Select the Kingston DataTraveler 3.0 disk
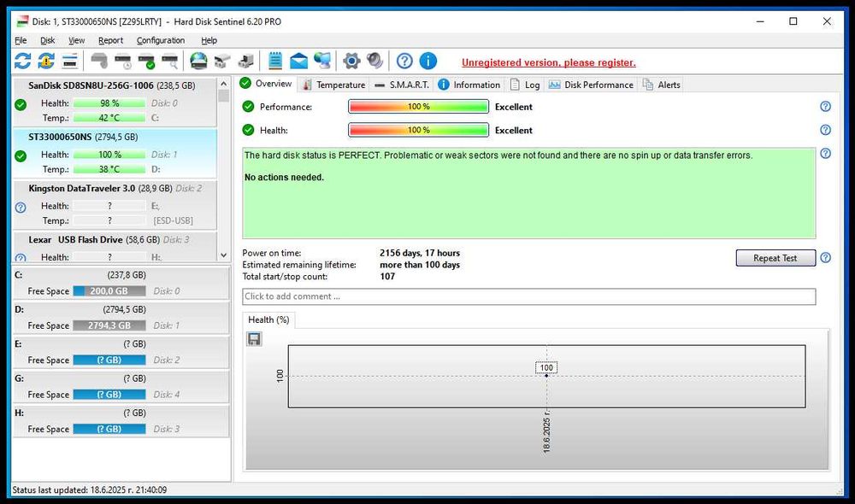 [x=115, y=205]
